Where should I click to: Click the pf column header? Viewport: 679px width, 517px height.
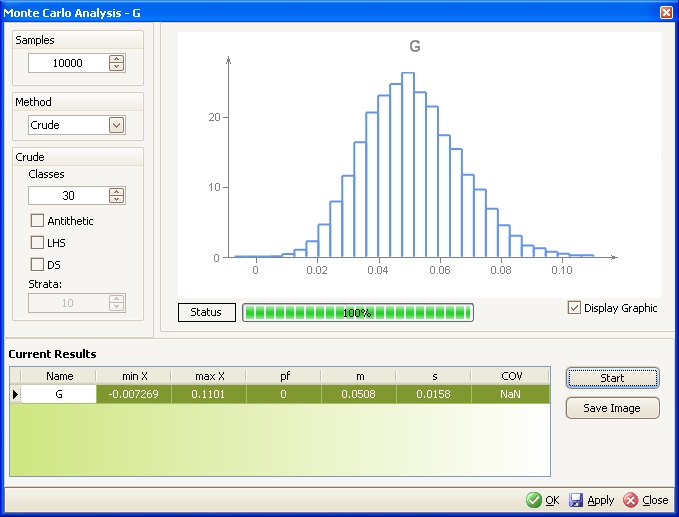pos(283,376)
